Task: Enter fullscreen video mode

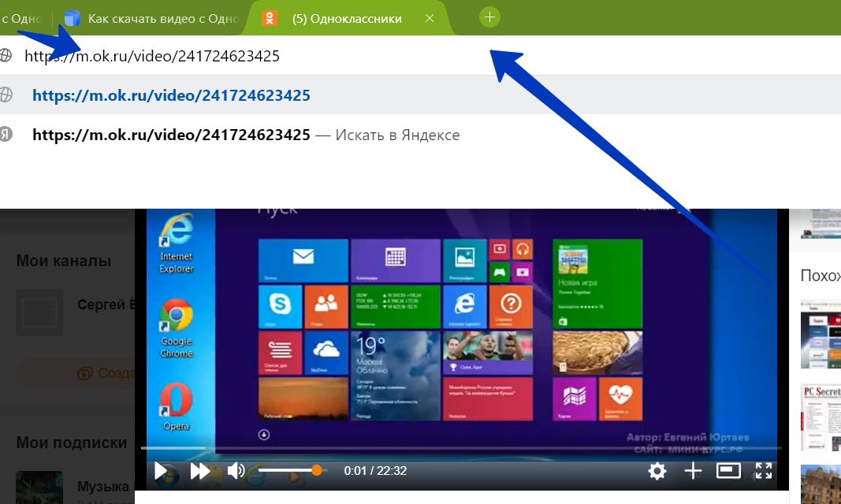Action: point(763,471)
